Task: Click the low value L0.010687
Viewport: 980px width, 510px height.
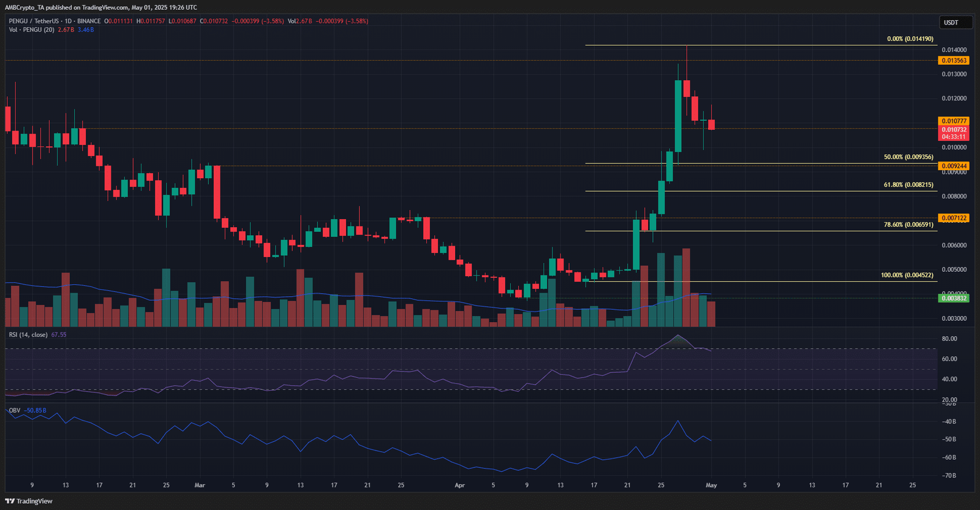Action: coord(183,21)
